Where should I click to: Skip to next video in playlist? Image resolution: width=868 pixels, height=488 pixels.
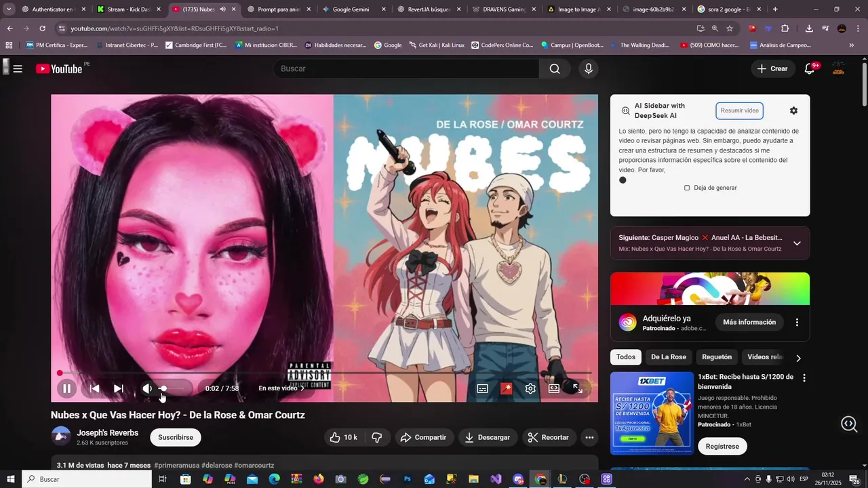click(x=119, y=388)
